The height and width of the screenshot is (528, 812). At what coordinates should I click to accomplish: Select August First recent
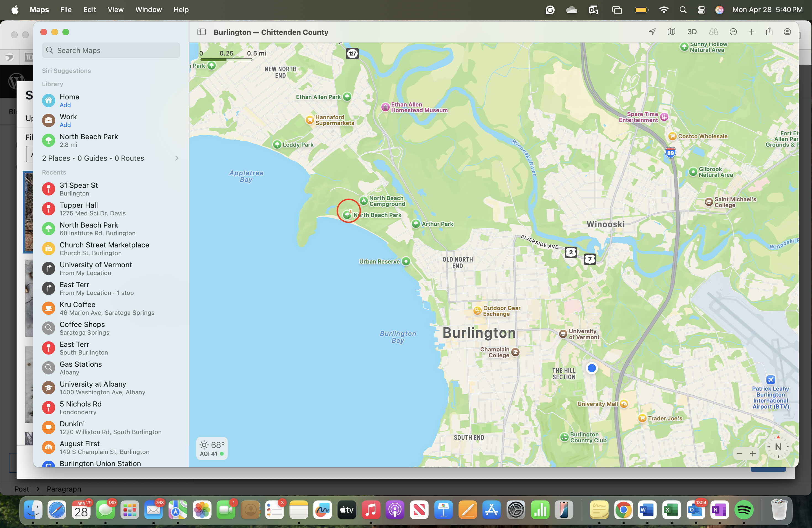111,448
